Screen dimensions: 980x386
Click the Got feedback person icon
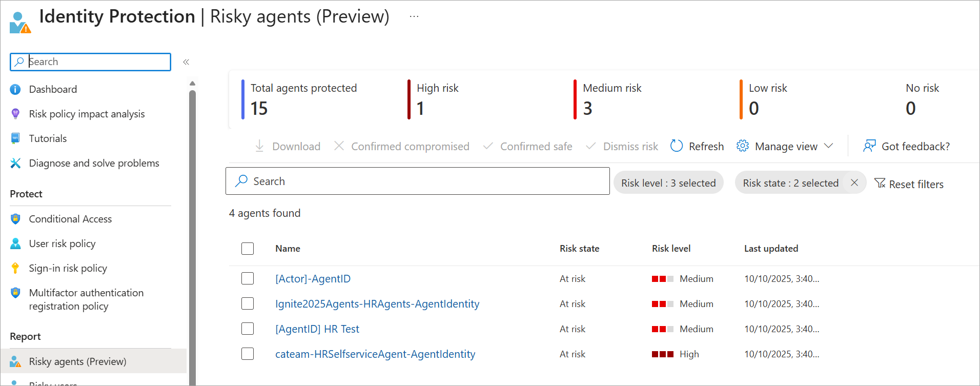869,146
